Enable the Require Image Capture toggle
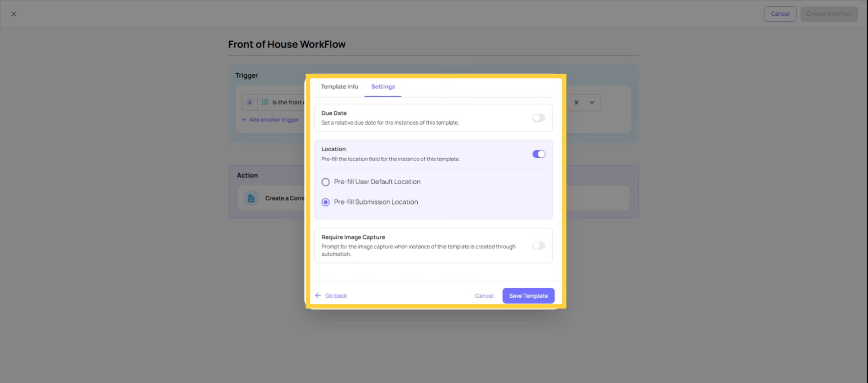The height and width of the screenshot is (383, 868). coord(538,246)
